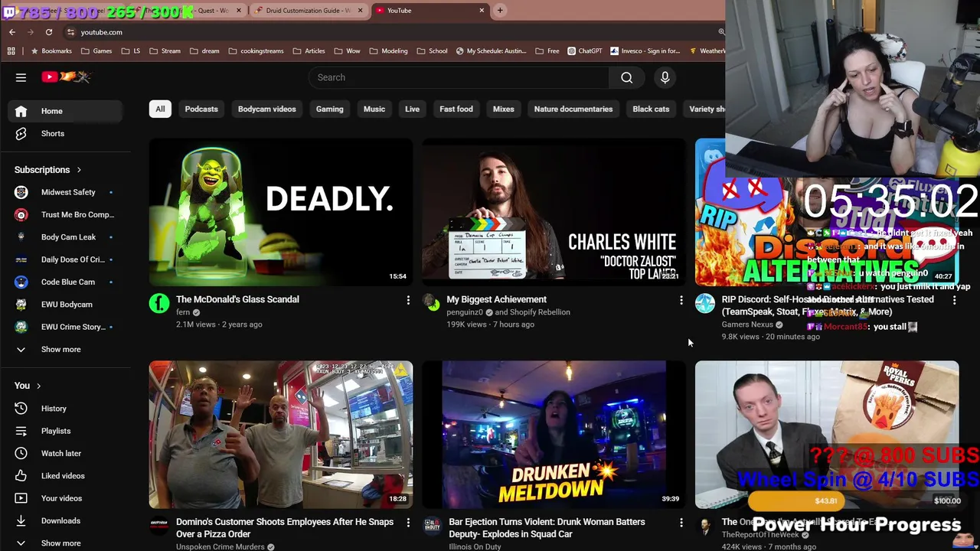Open Trust Me Bro Comp subscription
Viewport: 980px width, 551px height.
[x=65, y=214]
